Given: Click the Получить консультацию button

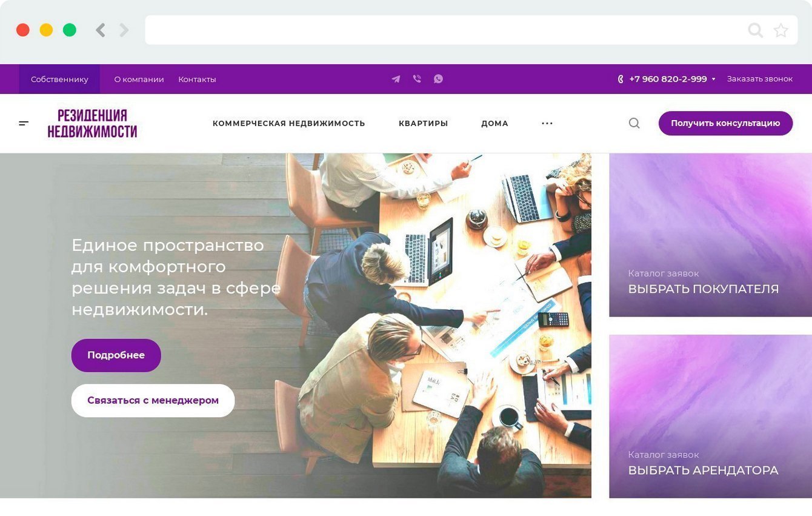Looking at the screenshot, I should (x=725, y=123).
